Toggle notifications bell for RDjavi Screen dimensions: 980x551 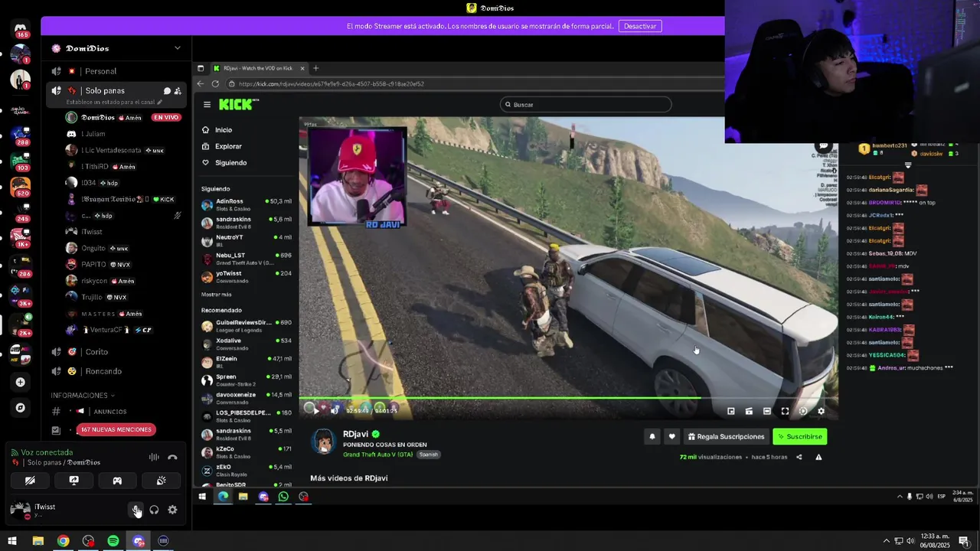click(x=652, y=436)
